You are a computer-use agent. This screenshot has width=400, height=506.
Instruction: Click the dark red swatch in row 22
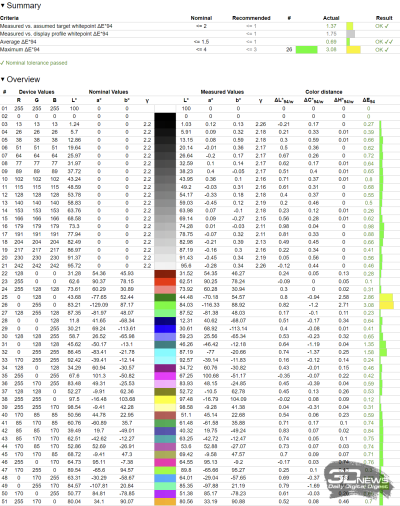pyautogui.click(x=165, y=274)
